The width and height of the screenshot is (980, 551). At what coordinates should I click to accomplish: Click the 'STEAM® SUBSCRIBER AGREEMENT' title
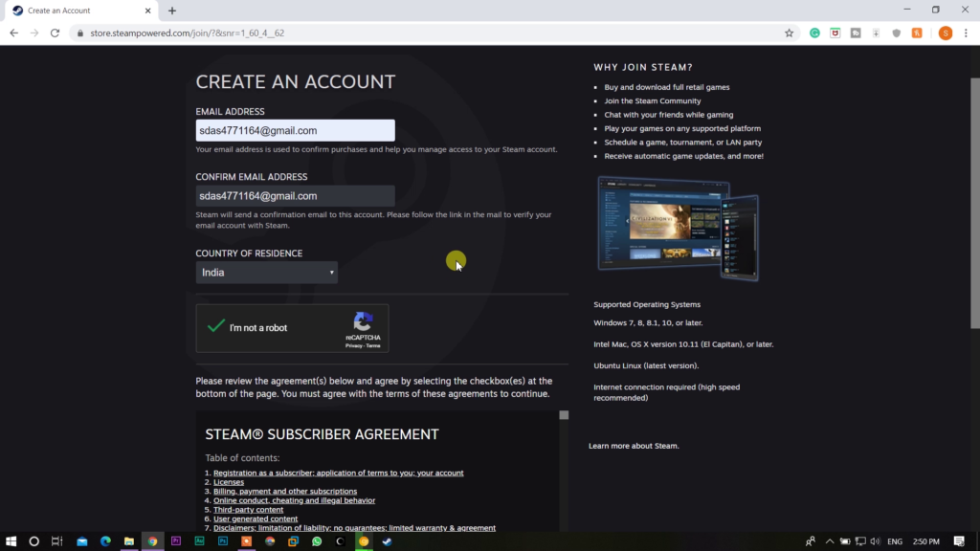click(322, 435)
